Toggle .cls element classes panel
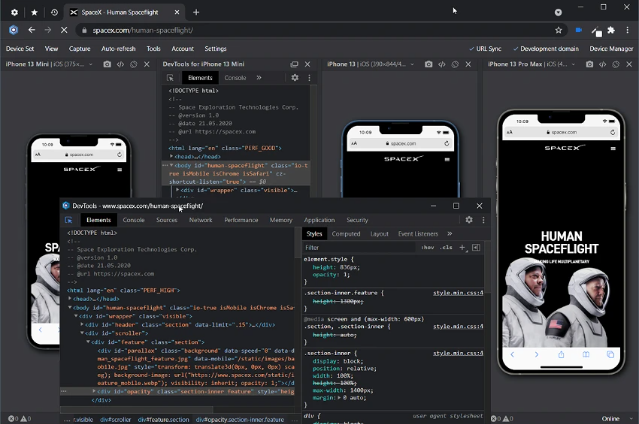Screen dimensions: 639x424 [446, 247]
